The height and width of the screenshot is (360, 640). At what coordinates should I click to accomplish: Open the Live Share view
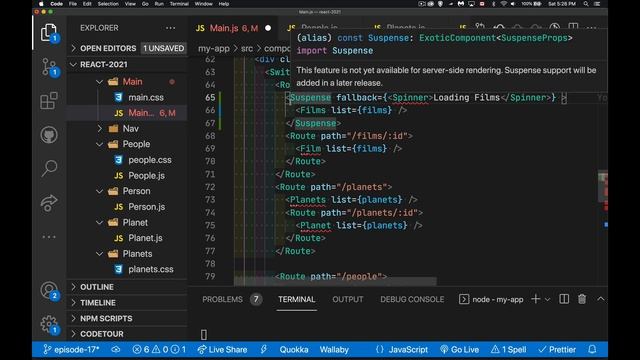(49, 203)
